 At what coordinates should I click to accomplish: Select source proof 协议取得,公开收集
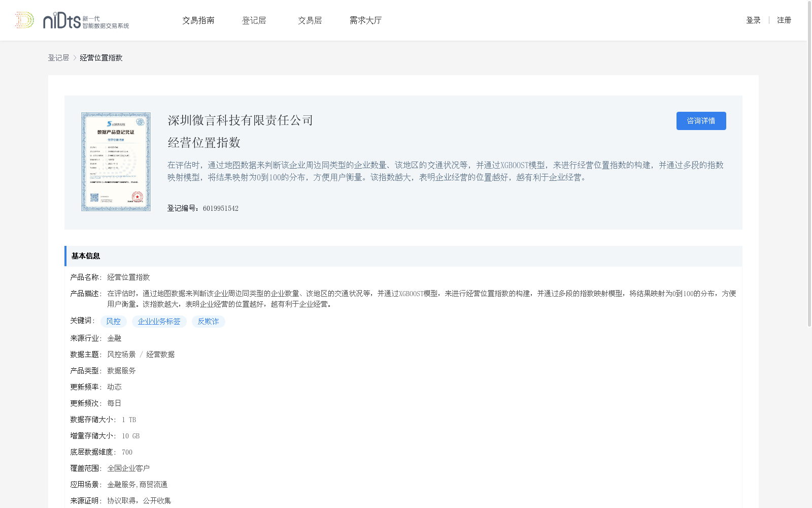click(139, 501)
